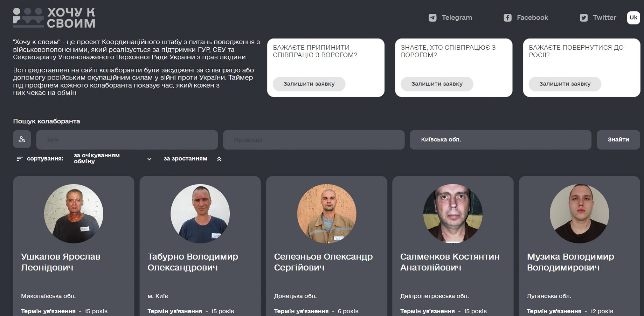The height and width of the screenshot is (316, 644).
Task: Click the name Музика Володимир Володимирович
Action: 571,262
